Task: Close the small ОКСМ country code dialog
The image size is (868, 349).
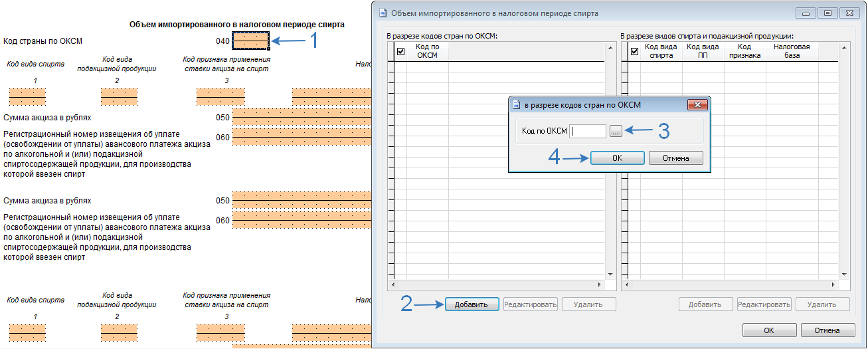Action: 697,104
